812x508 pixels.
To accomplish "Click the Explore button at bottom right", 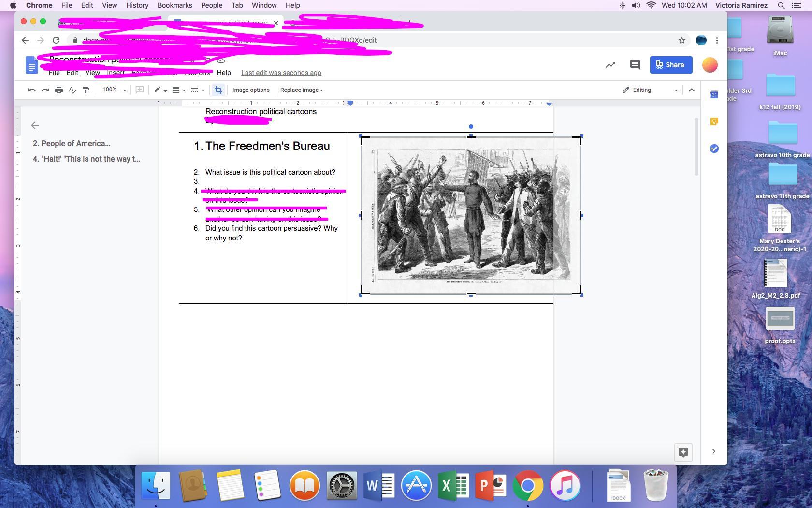I will [x=683, y=452].
